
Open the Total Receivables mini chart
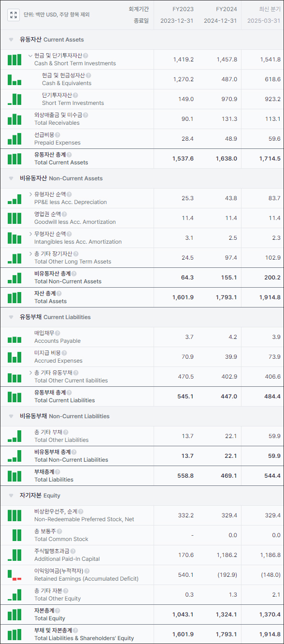coord(14,119)
